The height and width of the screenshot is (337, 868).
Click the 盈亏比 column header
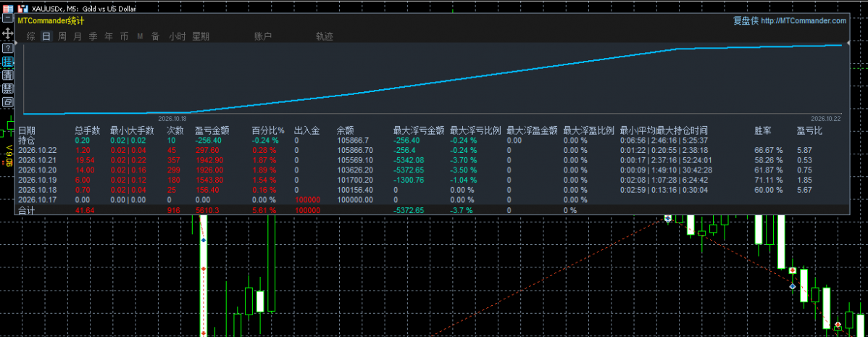(810, 130)
